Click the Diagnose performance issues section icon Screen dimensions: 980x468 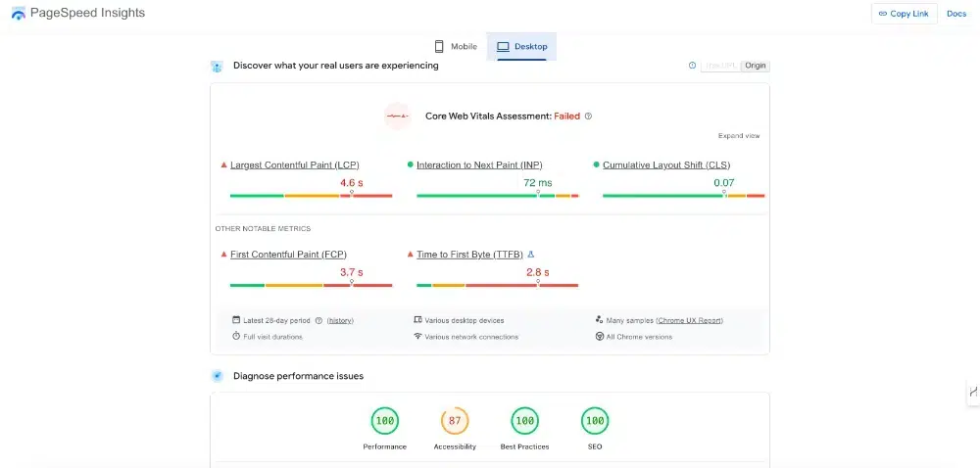click(217, 376)
